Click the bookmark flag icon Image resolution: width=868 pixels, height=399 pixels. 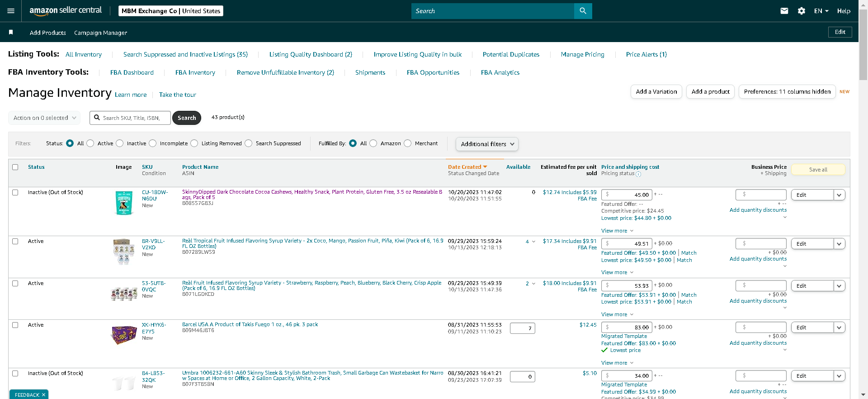click(11, 32)
